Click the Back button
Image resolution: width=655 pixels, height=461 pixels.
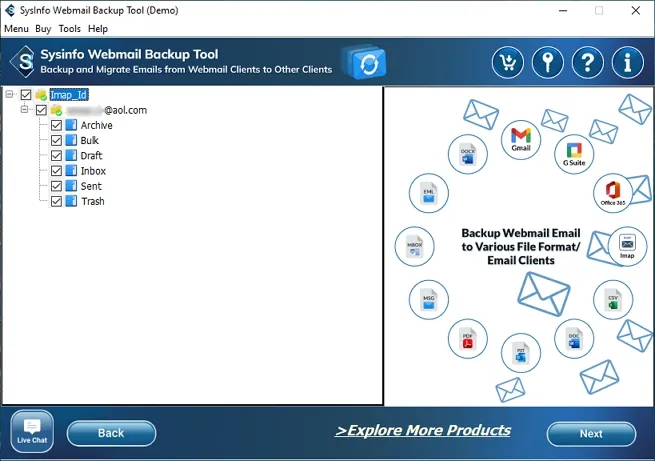pyautogui.click(x=111, y=433)
